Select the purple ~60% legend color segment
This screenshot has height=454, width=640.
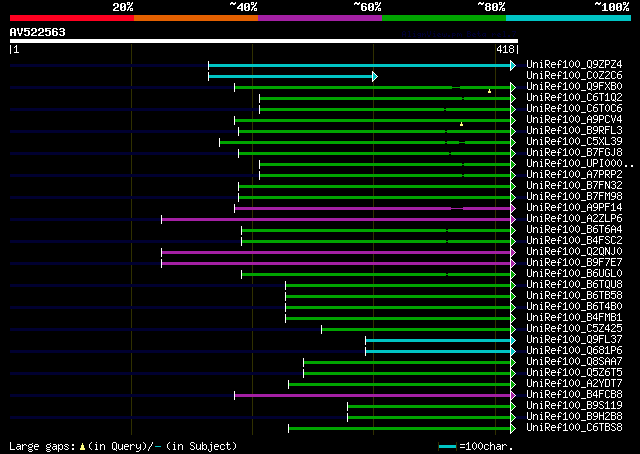point(320,18)
